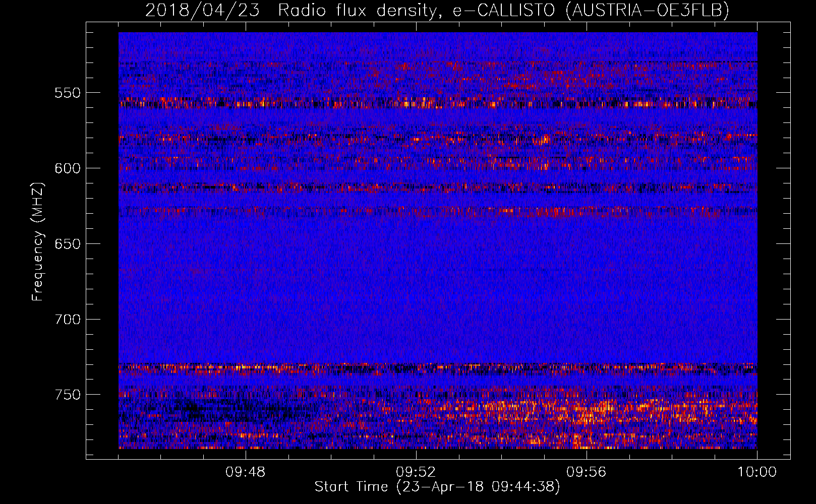Select the 550 frequency axis label
The width and height of the screenshot is (816, 504).
click(x=68, y=93)
